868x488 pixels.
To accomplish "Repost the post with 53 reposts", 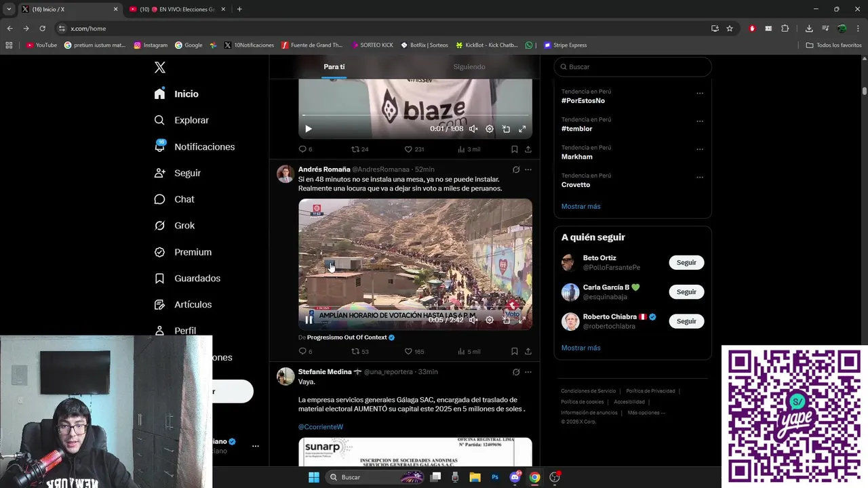I will pyautogui.click(x=359, y=351).
